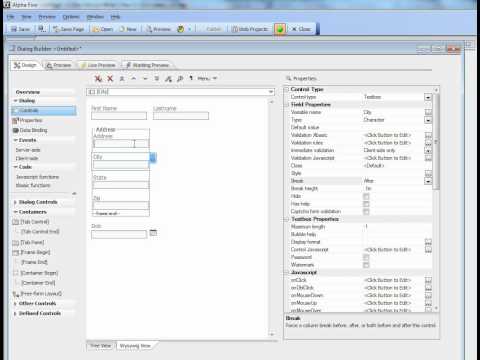The width and height of the screenshot is (480, 360).
Task: Click the First Name input field
Action: (119, 116)
